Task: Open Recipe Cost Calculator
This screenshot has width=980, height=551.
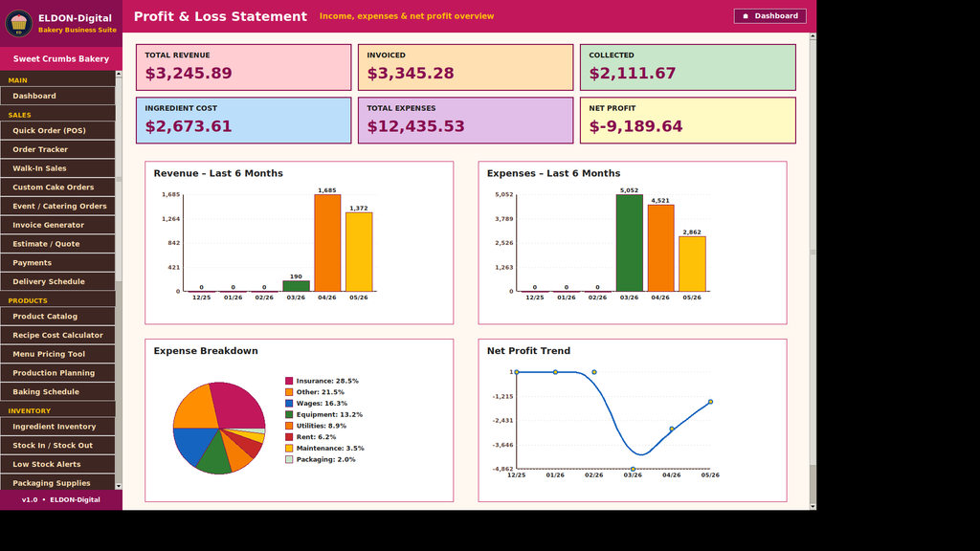Action: (57, 335)
